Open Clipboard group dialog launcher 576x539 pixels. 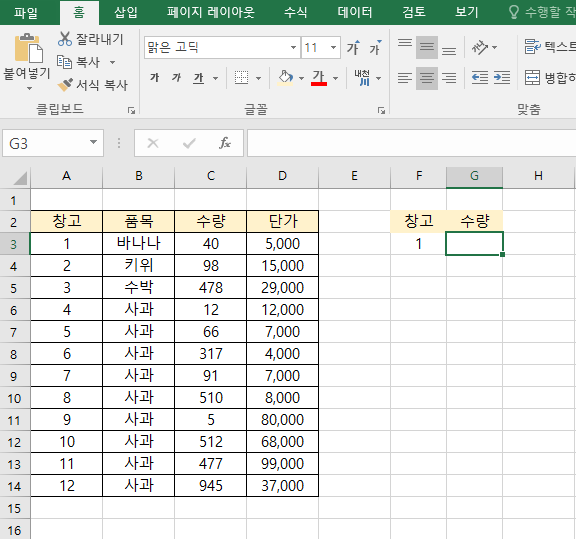[x=131, y=110]
